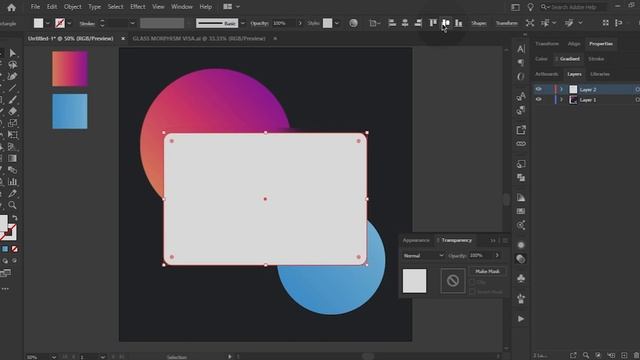Screen dimensions: 640x360
Task: Create new layer in Layers panel
Action: coord(624,356)
